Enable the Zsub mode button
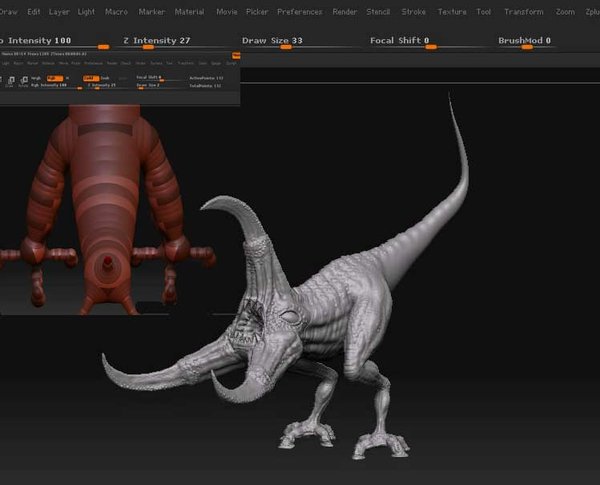 pos(105,78)
